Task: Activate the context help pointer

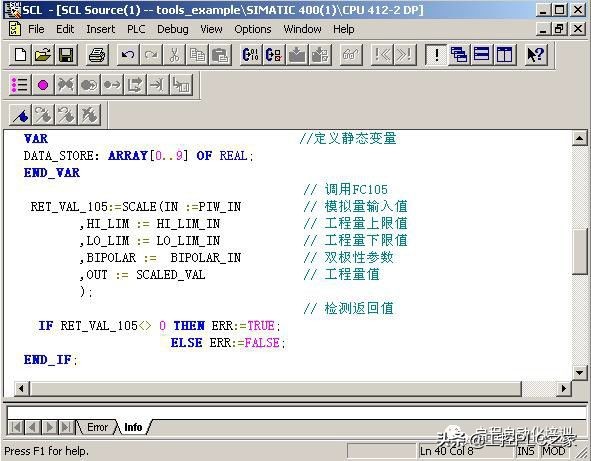Action: (536, 55)
